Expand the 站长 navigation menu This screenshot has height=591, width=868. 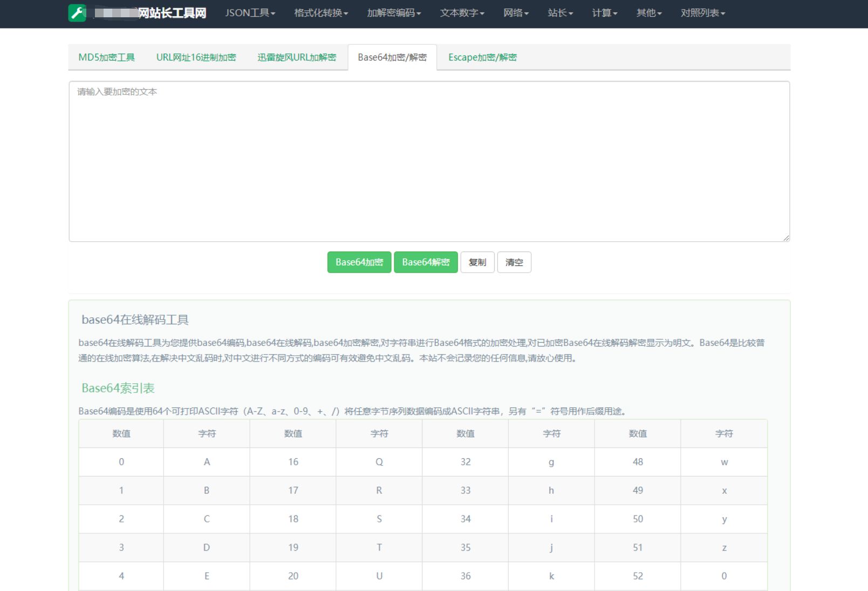click(560, 13)
